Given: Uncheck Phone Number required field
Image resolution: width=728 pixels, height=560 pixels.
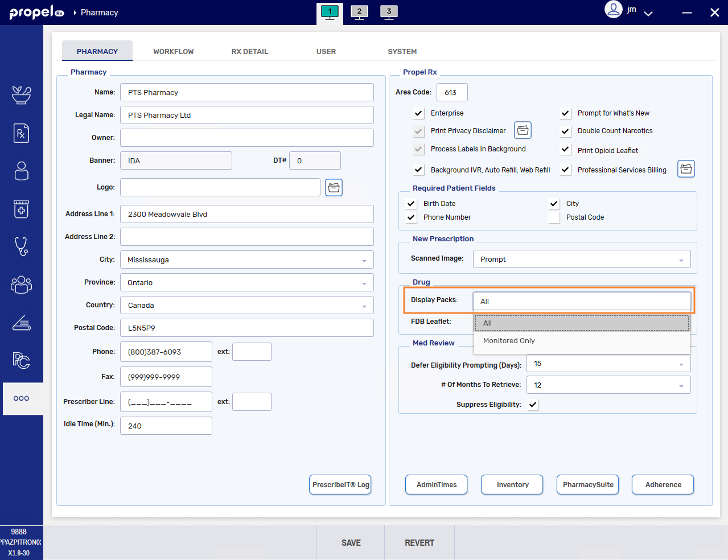Looking at the screenshot, I should (412, 217).
